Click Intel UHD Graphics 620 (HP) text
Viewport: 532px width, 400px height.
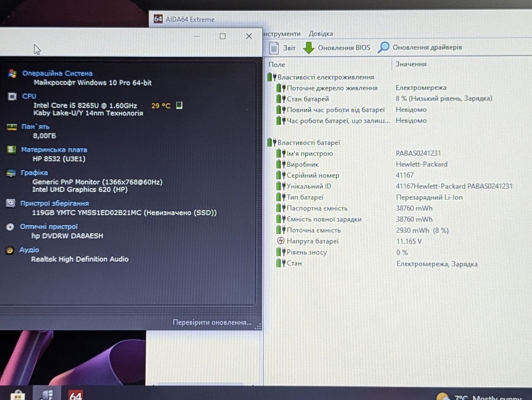80,189
